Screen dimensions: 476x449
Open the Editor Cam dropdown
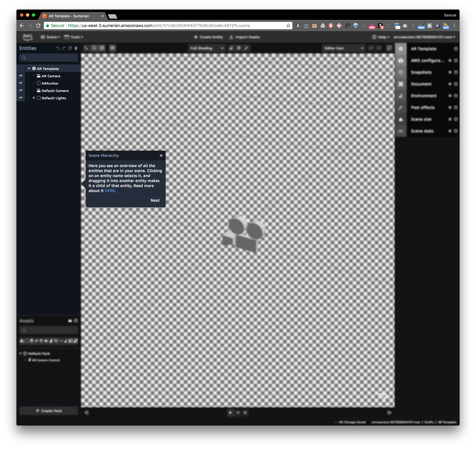coord(344,48)
